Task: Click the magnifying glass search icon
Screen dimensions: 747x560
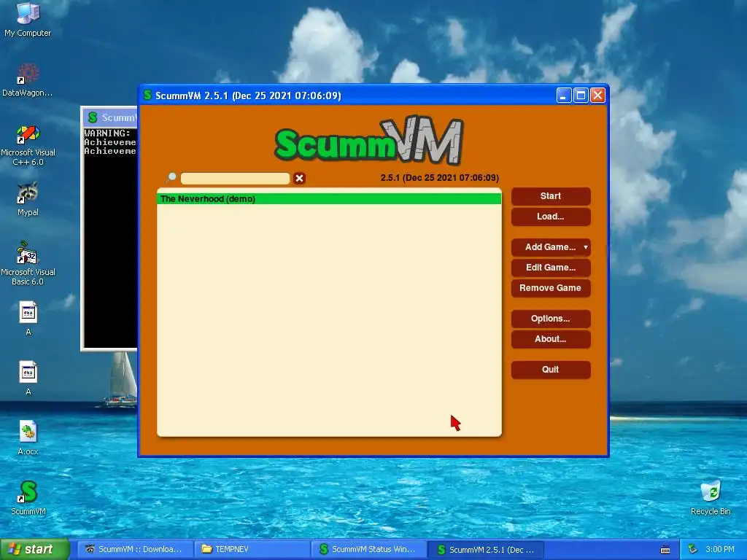Action: pyautogui.click(x=171, y=178)
